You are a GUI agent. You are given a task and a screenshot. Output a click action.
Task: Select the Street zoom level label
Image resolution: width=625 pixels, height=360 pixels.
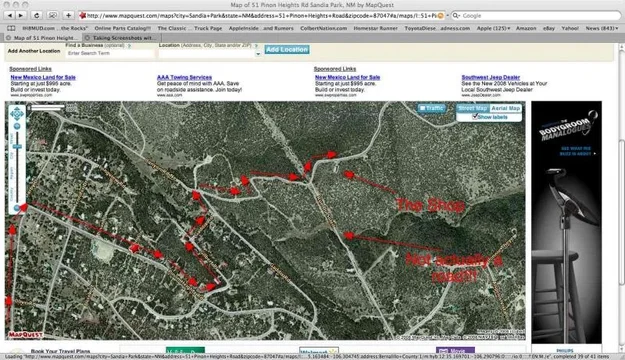12,138
